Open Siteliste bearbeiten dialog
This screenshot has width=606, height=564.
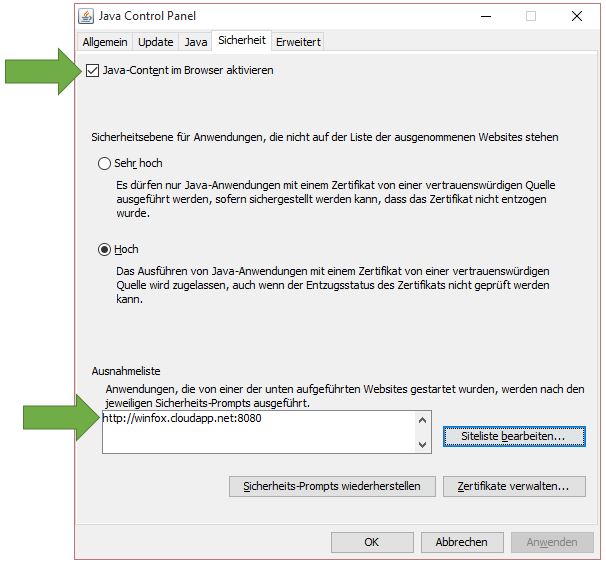click(x=514, y=437)
